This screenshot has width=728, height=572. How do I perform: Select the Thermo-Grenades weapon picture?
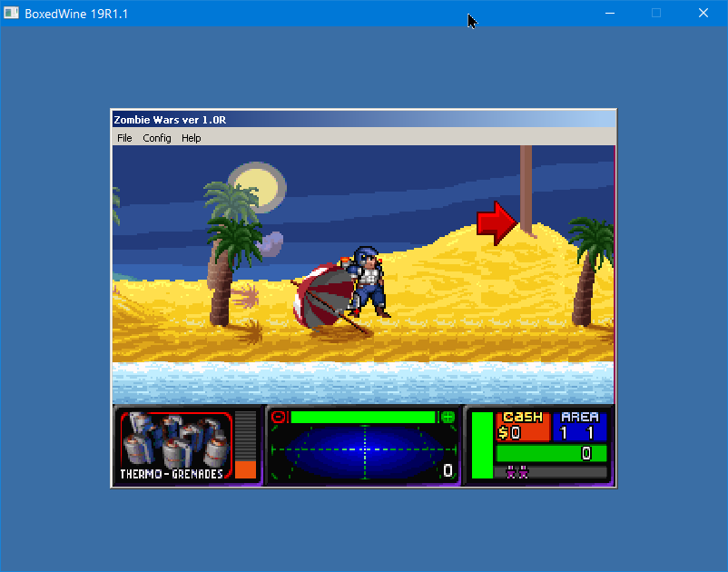[x=176, y=439]
